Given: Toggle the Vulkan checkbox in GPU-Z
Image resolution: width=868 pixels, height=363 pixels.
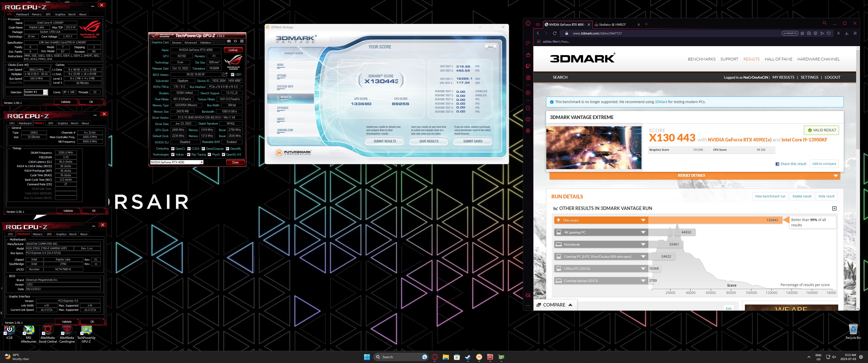Looking at the screenshot, I should point(173,155).
